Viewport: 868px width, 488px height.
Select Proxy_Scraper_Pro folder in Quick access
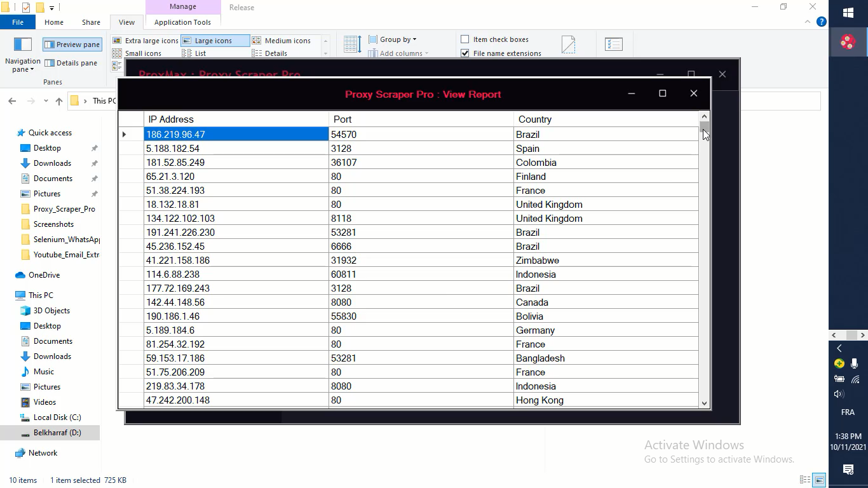coord(58,209)
